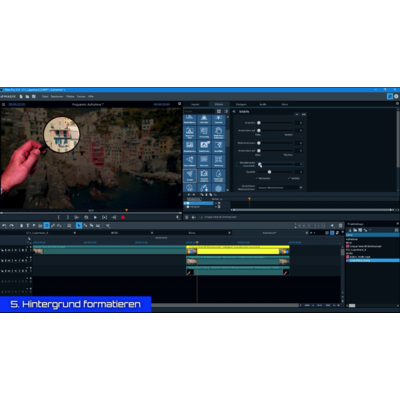Click the title editor T icon
400x400 pixels.
[28, 226]
